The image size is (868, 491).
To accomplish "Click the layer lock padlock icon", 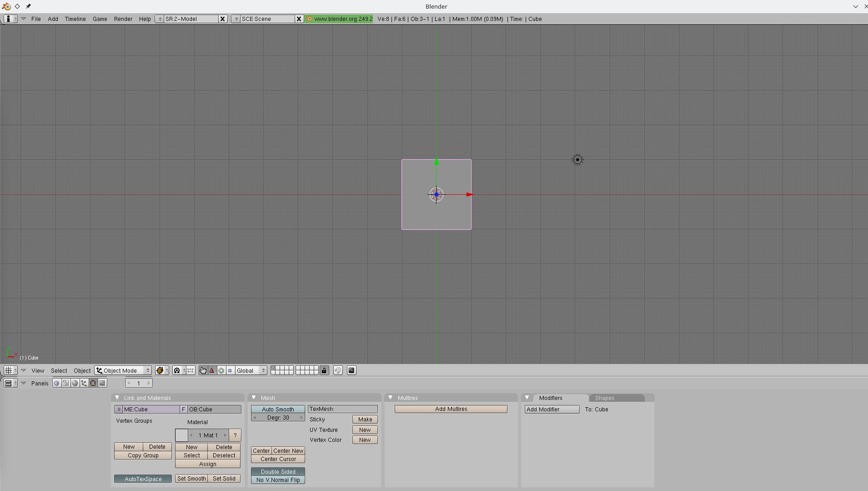I will click(x=324, y=370).
